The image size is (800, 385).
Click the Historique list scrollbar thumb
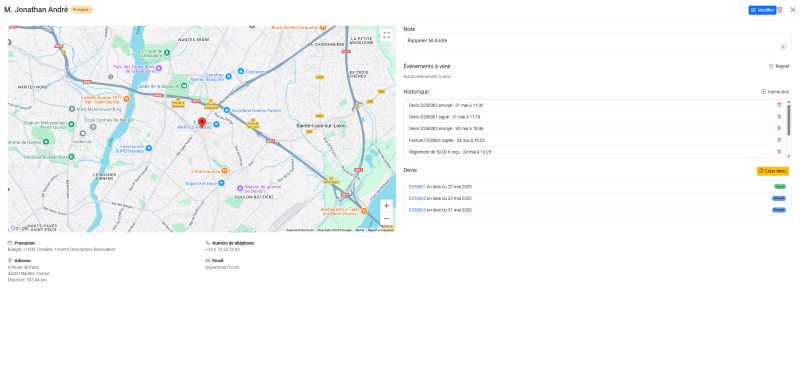tap(789, 120)
